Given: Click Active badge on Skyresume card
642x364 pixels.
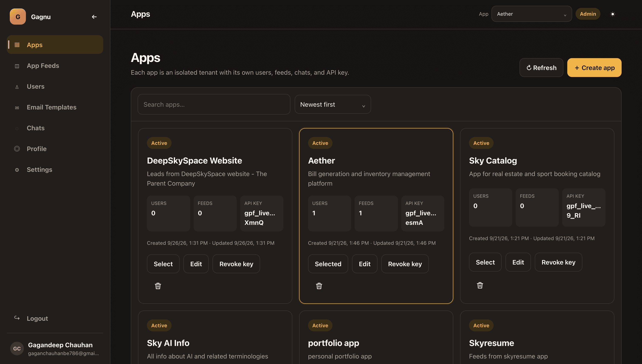Looking at the screenshot, I should click(x=481, y=325).
